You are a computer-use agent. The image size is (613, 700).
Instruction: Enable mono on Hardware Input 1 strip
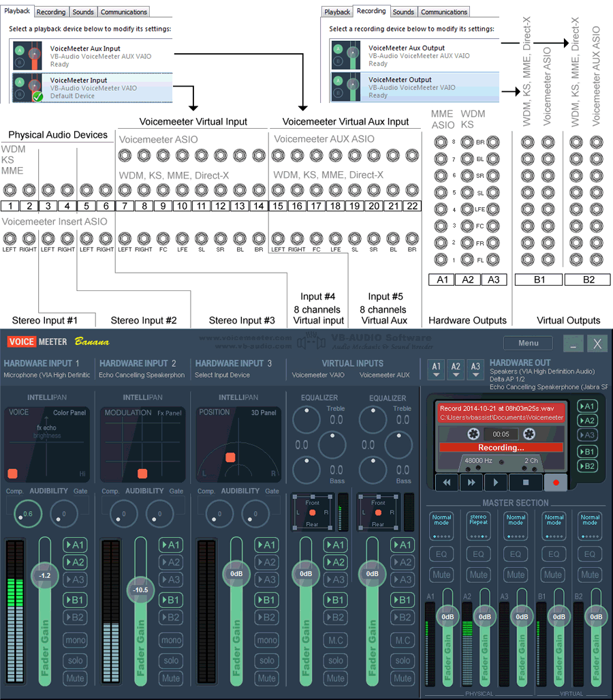click(x=75, y=640)
